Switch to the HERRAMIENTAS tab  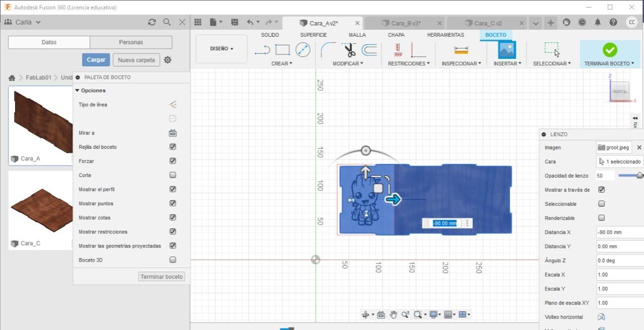[x=446, y=35]
